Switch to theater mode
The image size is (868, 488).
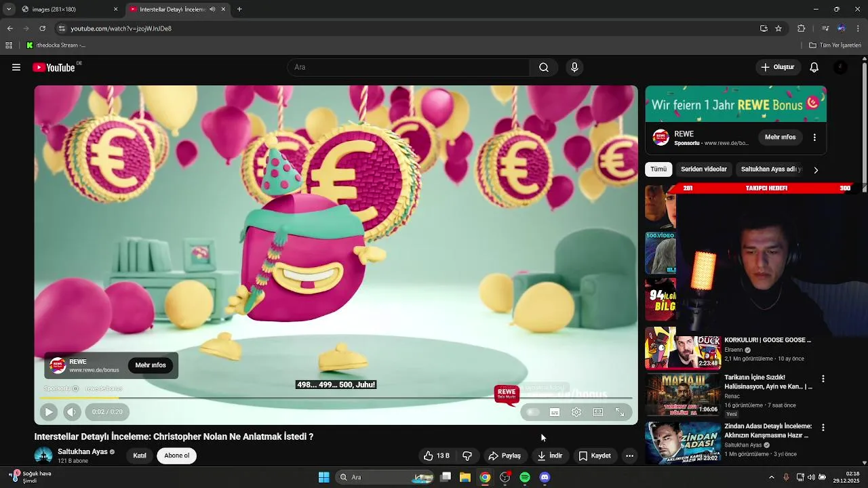[598, 411]
